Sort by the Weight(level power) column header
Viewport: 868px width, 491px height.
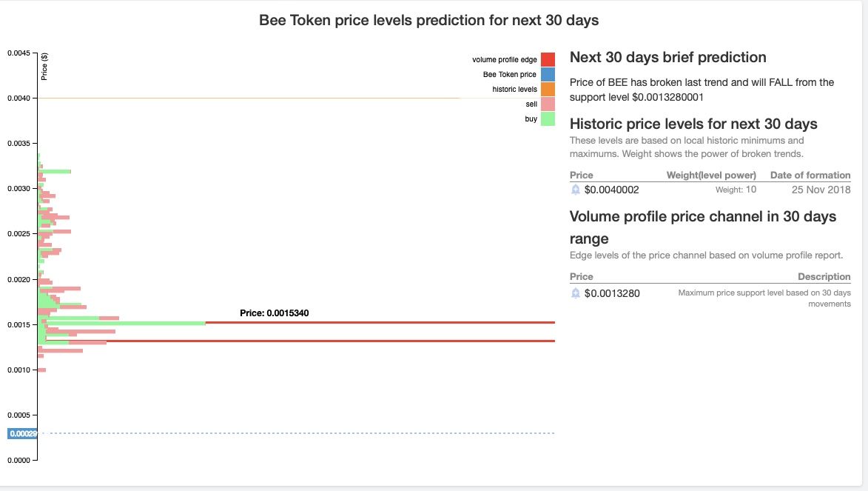click(711, 176)
